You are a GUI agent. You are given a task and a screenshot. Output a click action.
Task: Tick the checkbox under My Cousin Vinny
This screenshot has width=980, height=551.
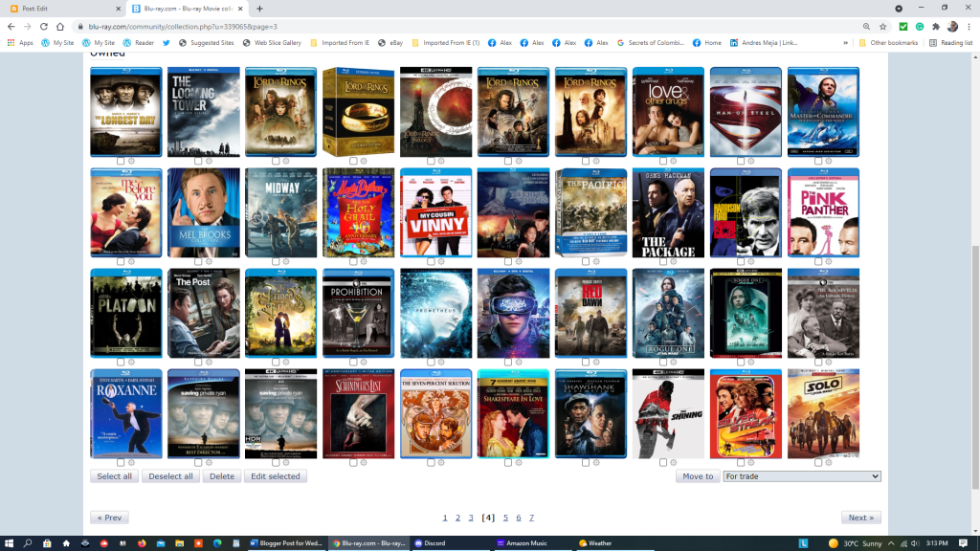tap(431, 261)
